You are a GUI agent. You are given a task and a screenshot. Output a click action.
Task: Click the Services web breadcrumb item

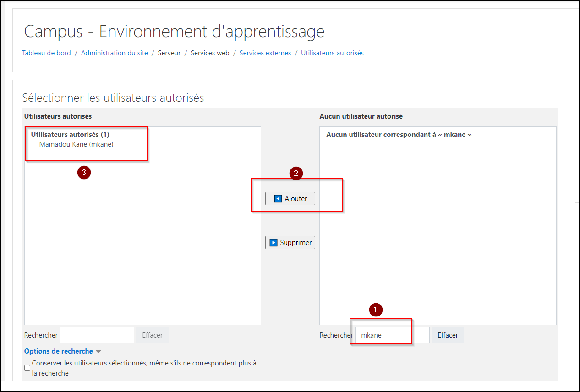tap(210, 53)
